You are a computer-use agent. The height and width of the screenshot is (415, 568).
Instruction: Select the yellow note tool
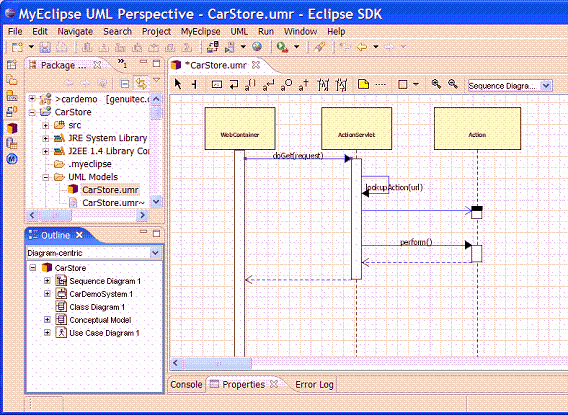[363, 84]
